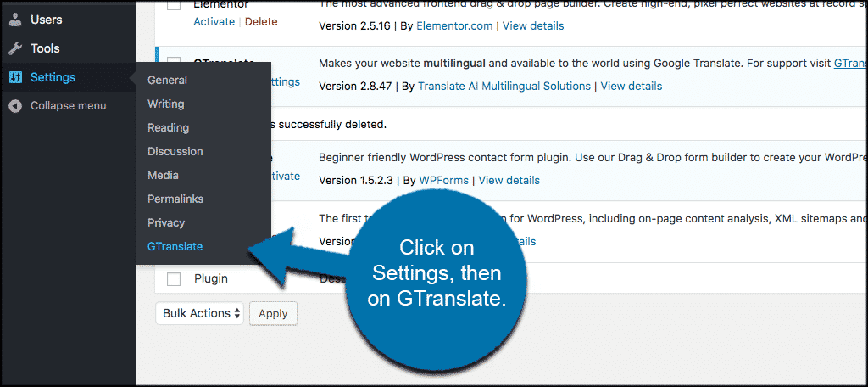Screen dimensions: 868x387
Task: Click the 'Version 2.5.16' text
Action: pyautogui.click(x=354, y=26)
